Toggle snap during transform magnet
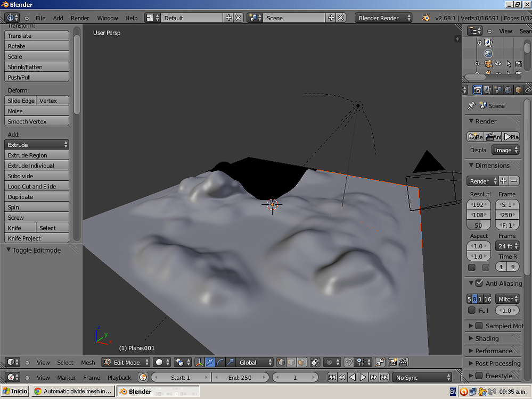Screen dimensions: 532x399 click(x=348, y=362)
